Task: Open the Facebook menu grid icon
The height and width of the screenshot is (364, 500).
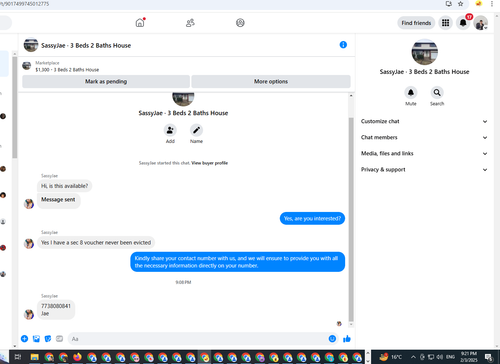Action: click(445, 23)
